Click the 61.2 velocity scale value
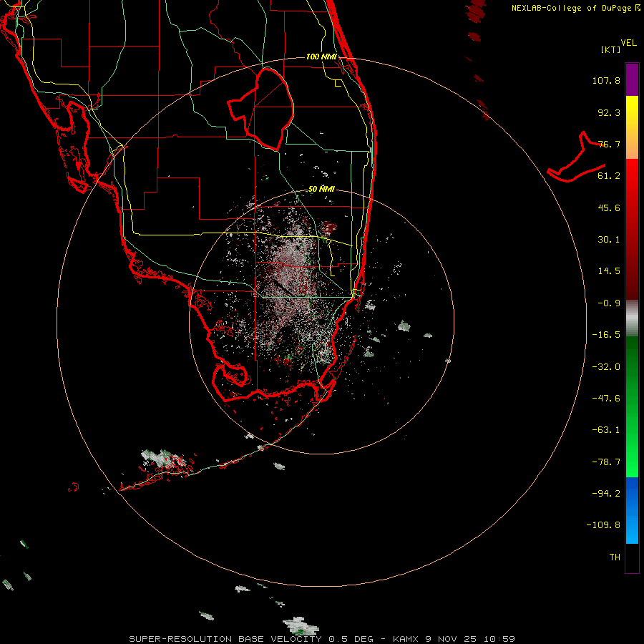This screenshot has height=644, width=644. tap(609, 176)
